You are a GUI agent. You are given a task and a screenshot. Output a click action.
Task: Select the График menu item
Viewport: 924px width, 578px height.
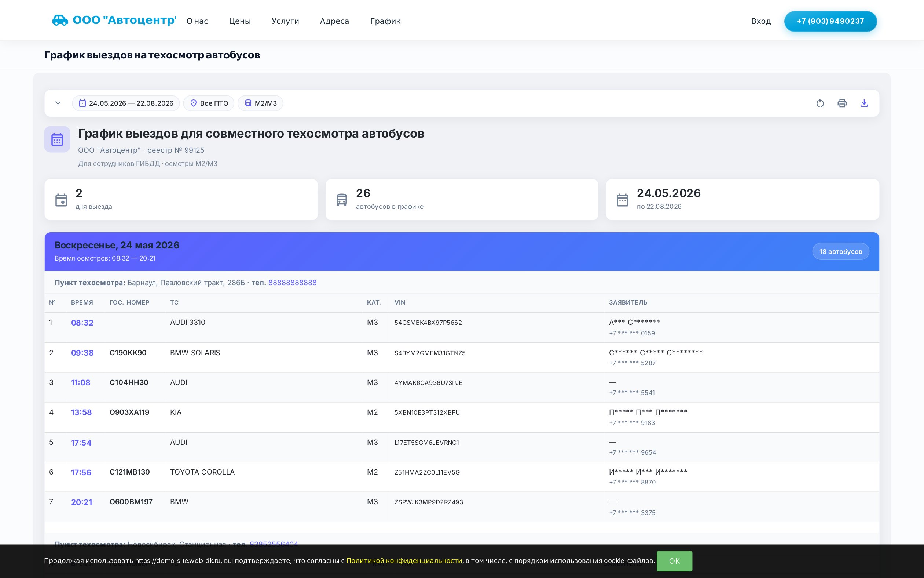(385, 21)
